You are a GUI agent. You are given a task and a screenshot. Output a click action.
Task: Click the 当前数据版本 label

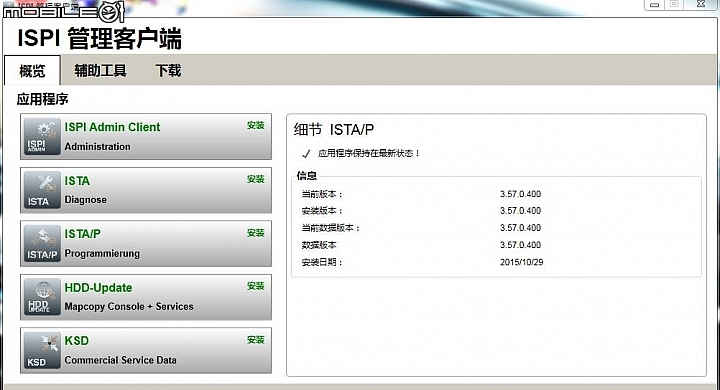click(331, 228)
